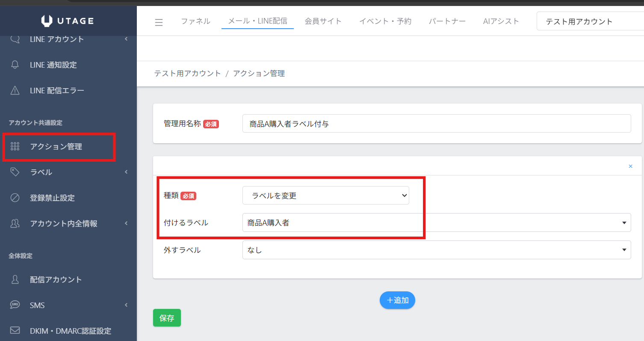Open the 外すラベル dropdown
Image resolution: width=644 pixels, height=341 pixels.
coord(436,250)
